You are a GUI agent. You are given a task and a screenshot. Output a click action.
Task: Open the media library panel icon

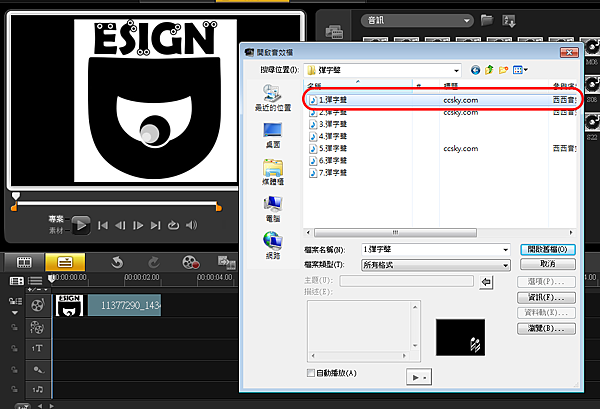point(334,32)
